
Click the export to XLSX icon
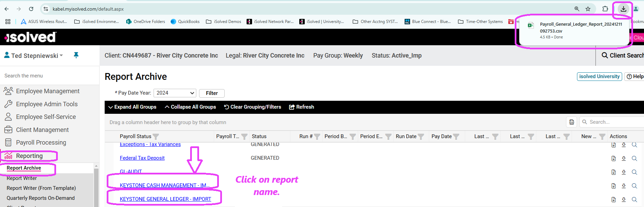571,122
